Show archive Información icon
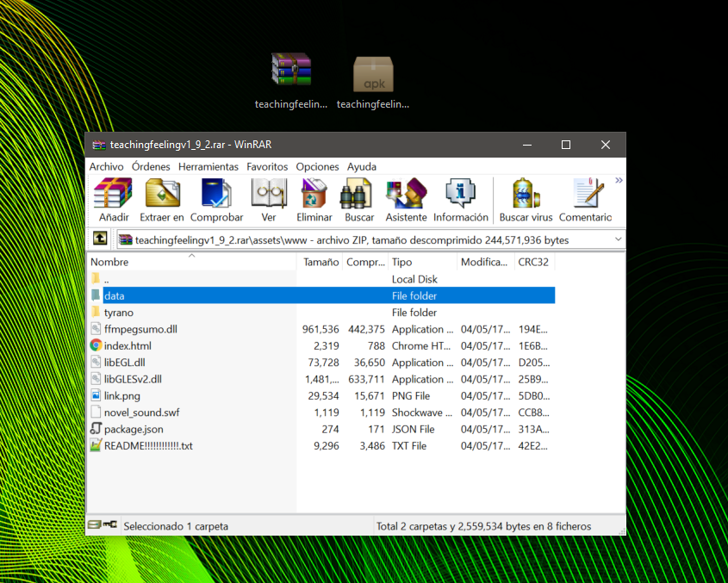The height and width of the screenshot is (583, 728). coord(461,200)
